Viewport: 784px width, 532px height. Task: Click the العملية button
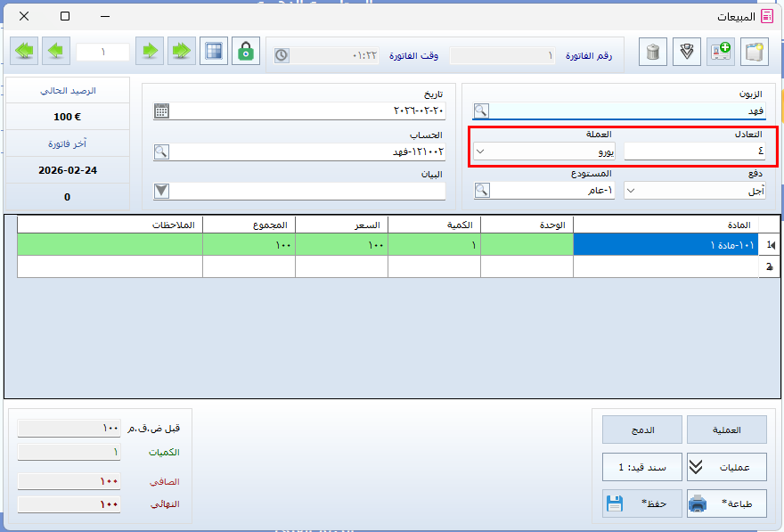click(x=727, y=430)
